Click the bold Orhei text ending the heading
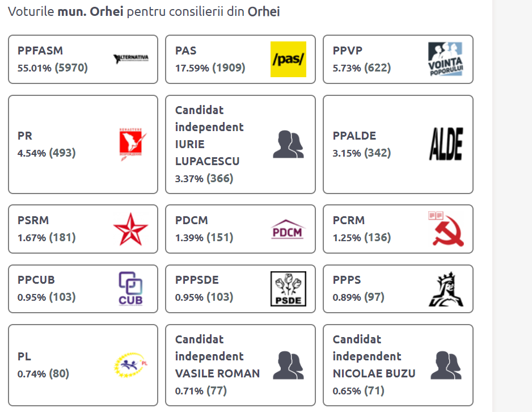The image size is (532, 412). pos(264,11)
